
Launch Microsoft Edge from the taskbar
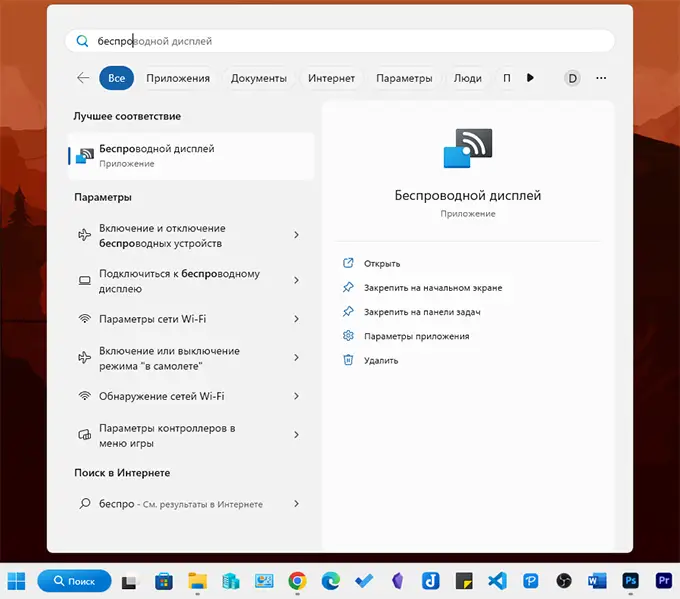[x=330, y=581]
